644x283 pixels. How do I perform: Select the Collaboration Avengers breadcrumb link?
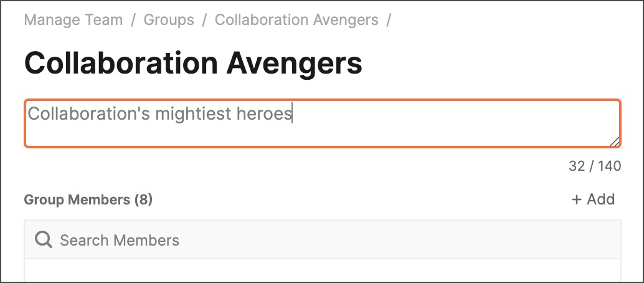pyautogui.click(x=296, y=20)
